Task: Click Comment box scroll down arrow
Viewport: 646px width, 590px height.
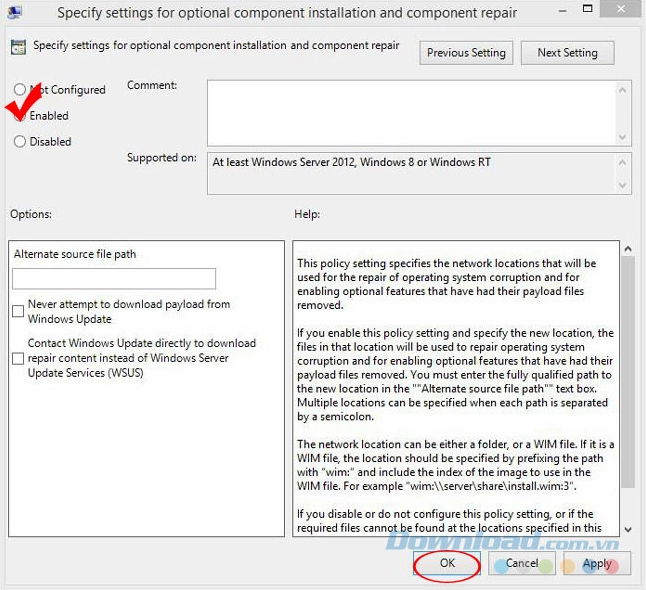Action: point(623,136)
